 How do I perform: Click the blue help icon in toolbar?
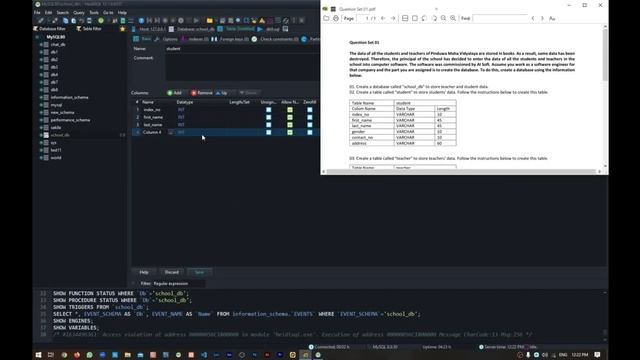point(141,20)
